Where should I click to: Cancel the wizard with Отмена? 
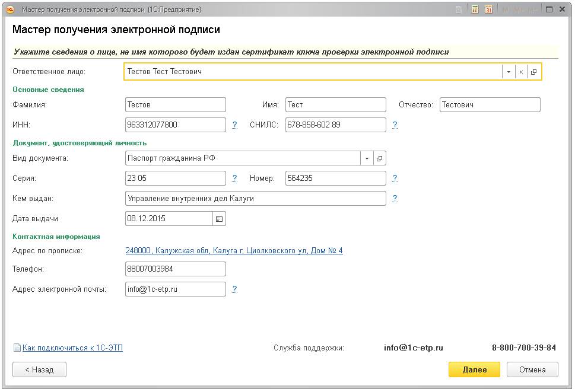tap(532, 369)
